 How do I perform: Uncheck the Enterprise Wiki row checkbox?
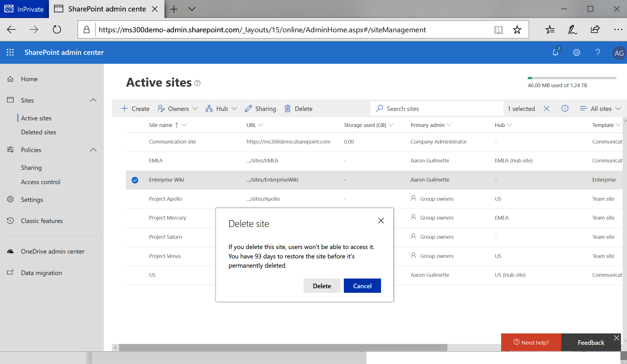coord(135,180)
